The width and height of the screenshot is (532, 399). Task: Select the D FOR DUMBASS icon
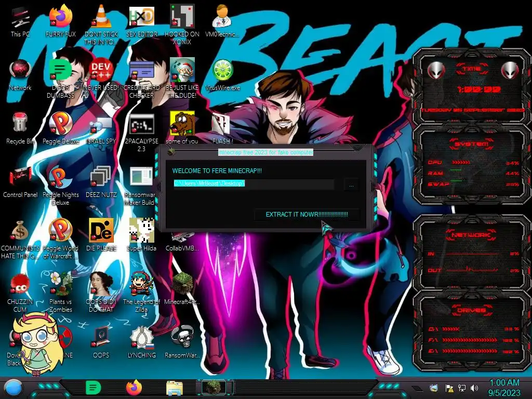(60, 79)
